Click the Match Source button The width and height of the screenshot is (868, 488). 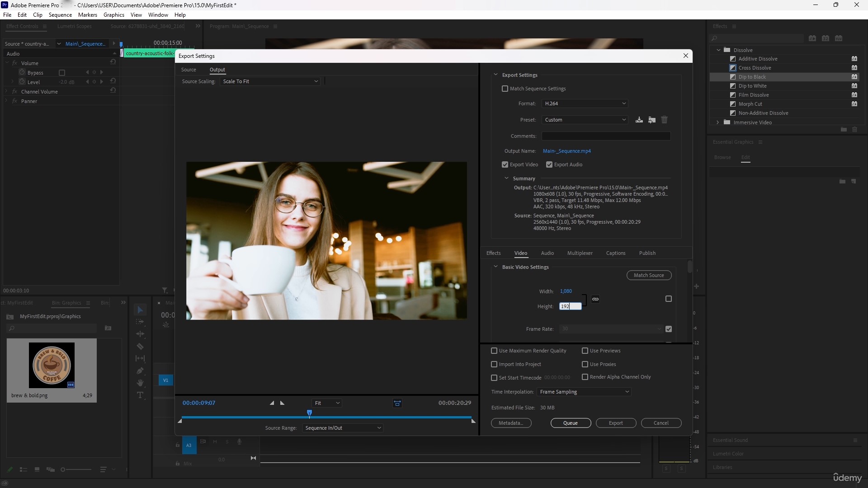click(649, 275)
